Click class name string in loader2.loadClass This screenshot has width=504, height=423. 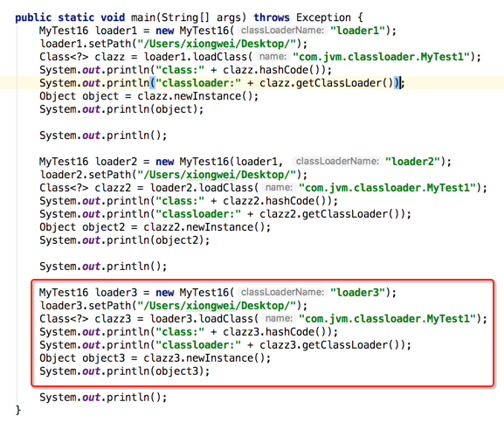click(x=388, y=188)
